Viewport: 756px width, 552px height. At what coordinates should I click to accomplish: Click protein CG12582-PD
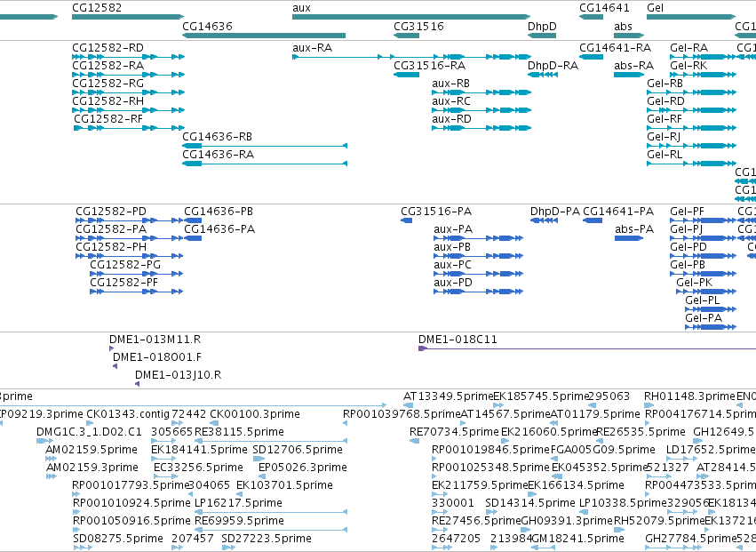tap(111, 212)
